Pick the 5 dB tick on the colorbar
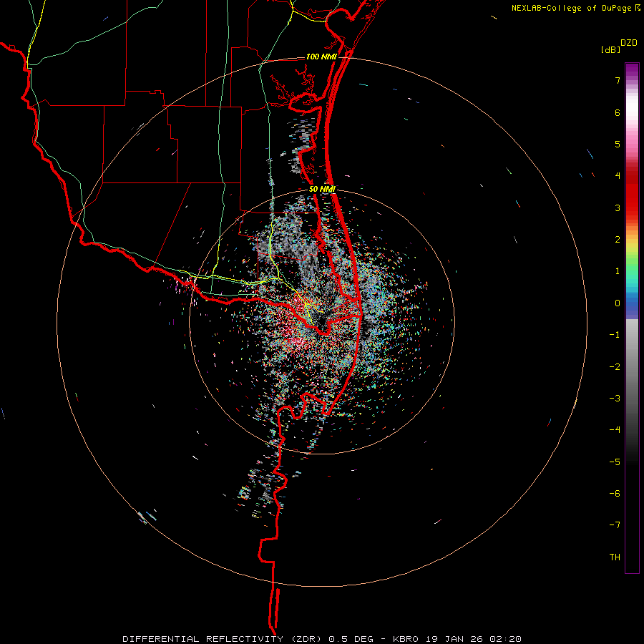Screen dimensions: 644x644 618,144
